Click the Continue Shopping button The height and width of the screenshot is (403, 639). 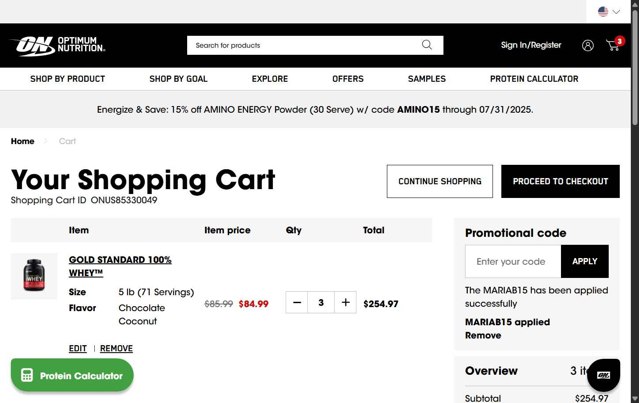(440, 181)
